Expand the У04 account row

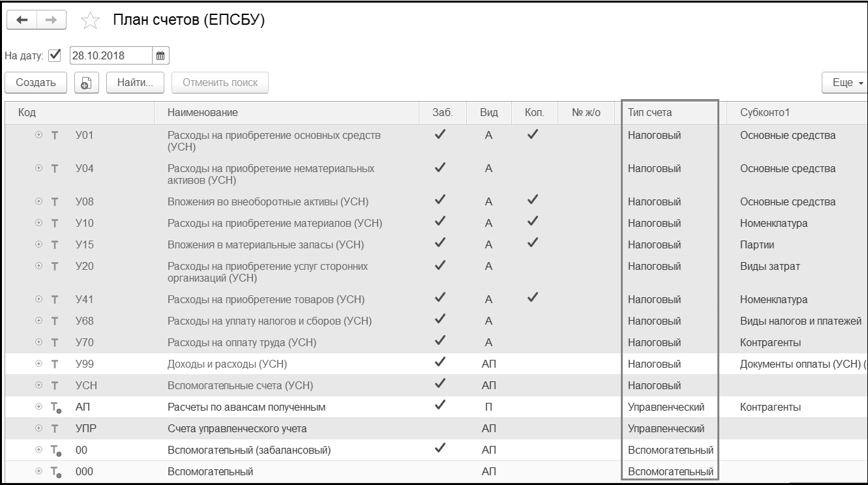pyautogui.click(x=38, y=168)
